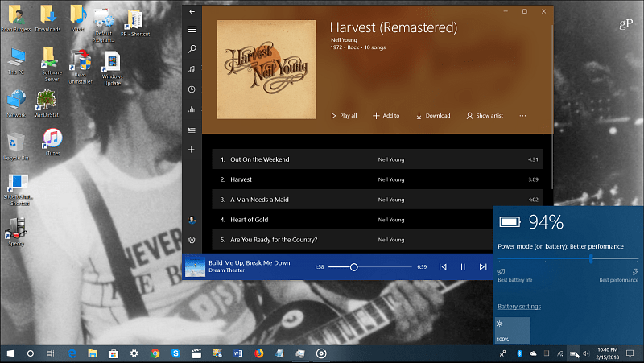Select Revo Uninstaller desktop icon

tap(80, 67)
